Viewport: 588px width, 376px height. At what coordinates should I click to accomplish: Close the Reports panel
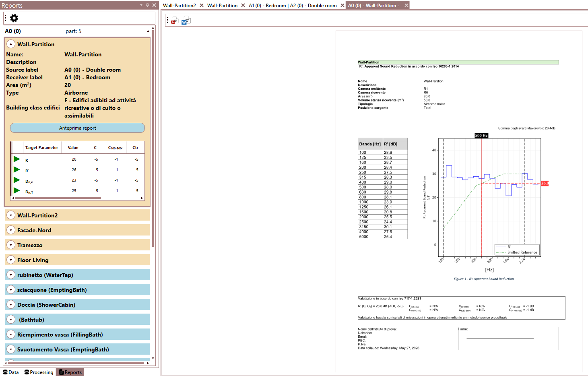[154, 5]
